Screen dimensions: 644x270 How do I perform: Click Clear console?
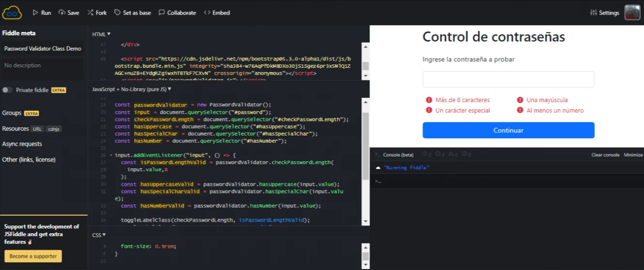click(x=605, y=155)
